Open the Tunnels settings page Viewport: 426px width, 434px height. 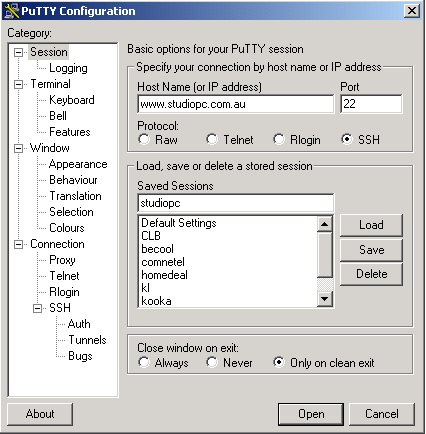coord(87,340)
